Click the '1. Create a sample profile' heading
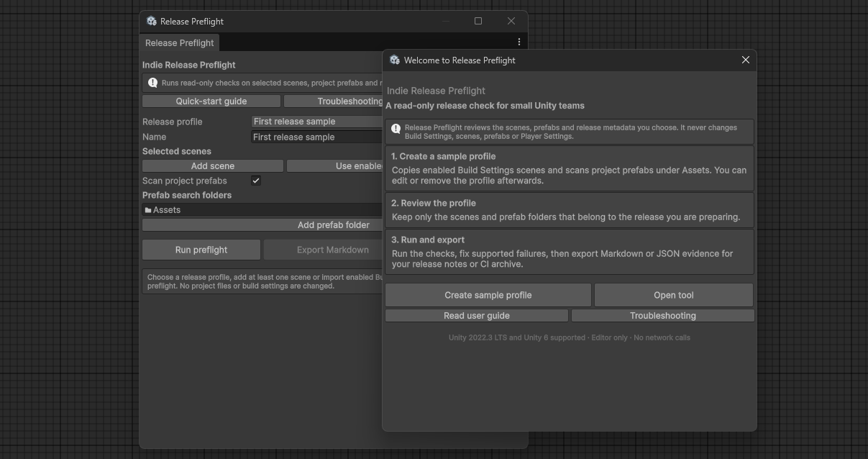 click(x=444, y=156)
